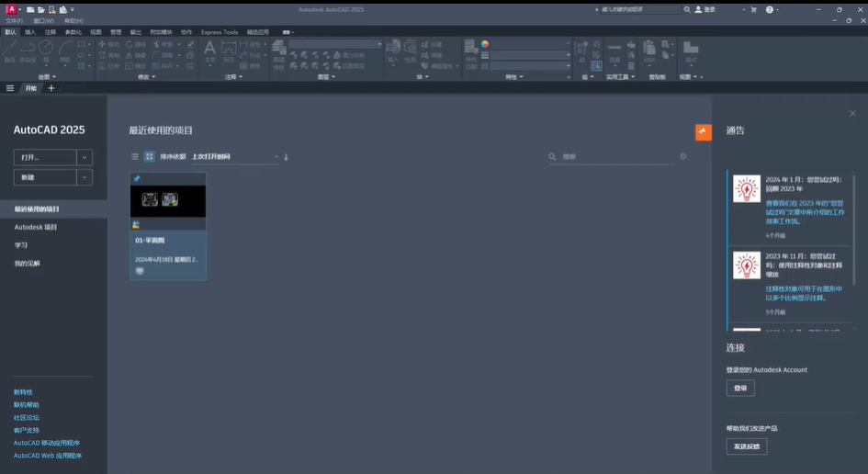Switch recent files to list view
Image resolution: width=868 pixels, height=474 pixels.
pyautogui.click(x=134, y=157)
